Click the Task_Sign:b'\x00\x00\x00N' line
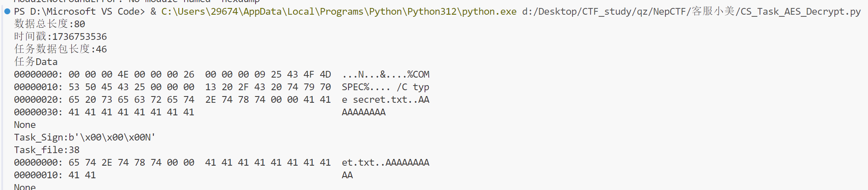The image size is (868, 190). pyautogui.click(x=85, y=137)
